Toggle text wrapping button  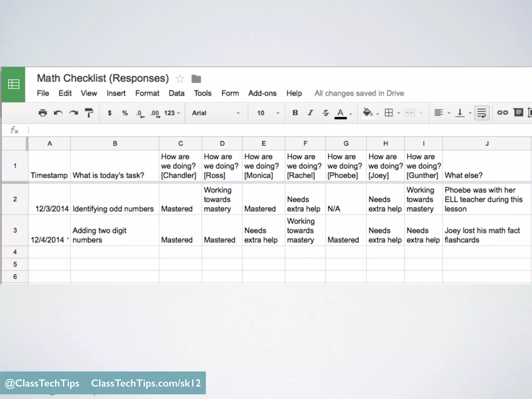pos(482,113)
